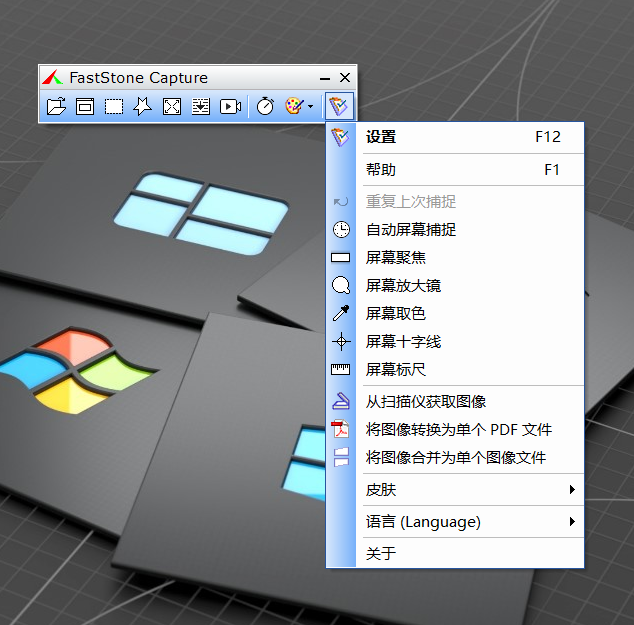Image resolution: width=634 pixels, height=625 pixels.
Task: Click the ruler icon for 屏幕标尺
Action: pos(340,370)
